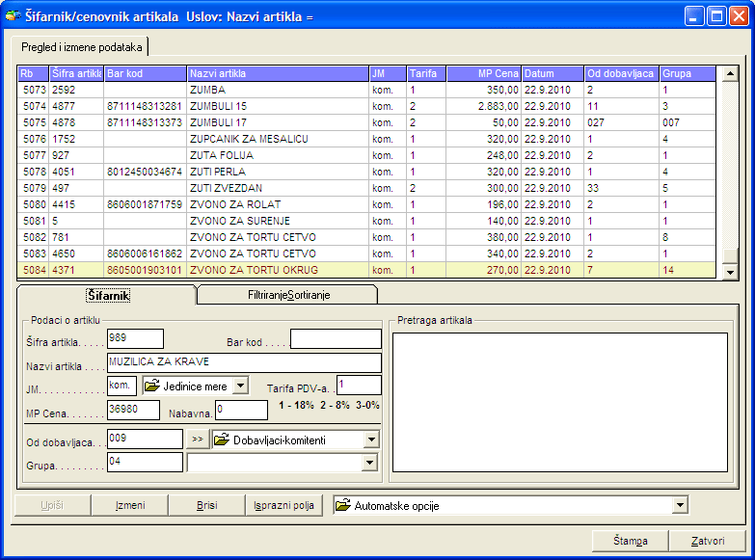Switch to the Filtriranje/Sortiranje tab
The image size is (755, 560).
(x=285, y=295)
